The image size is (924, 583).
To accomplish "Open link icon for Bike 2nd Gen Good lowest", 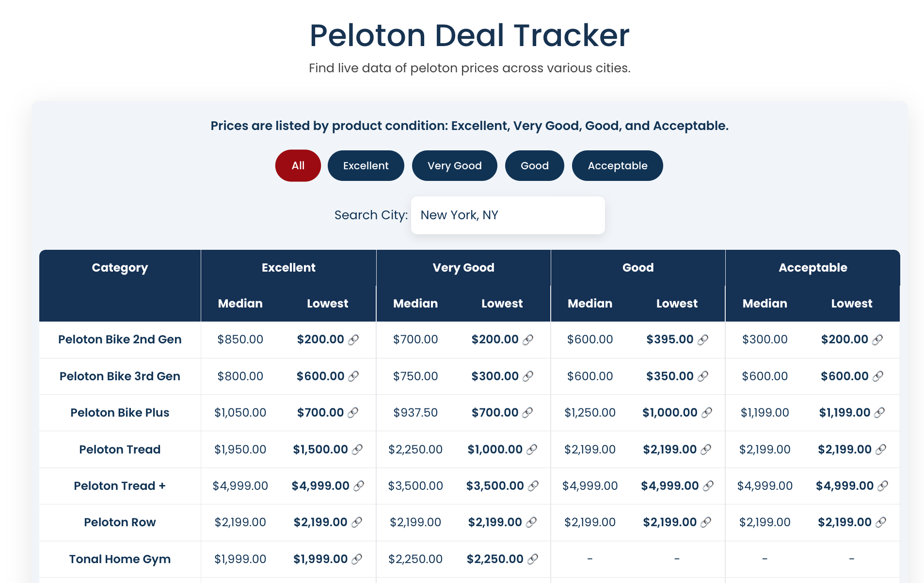I will [x=703, y=340].
